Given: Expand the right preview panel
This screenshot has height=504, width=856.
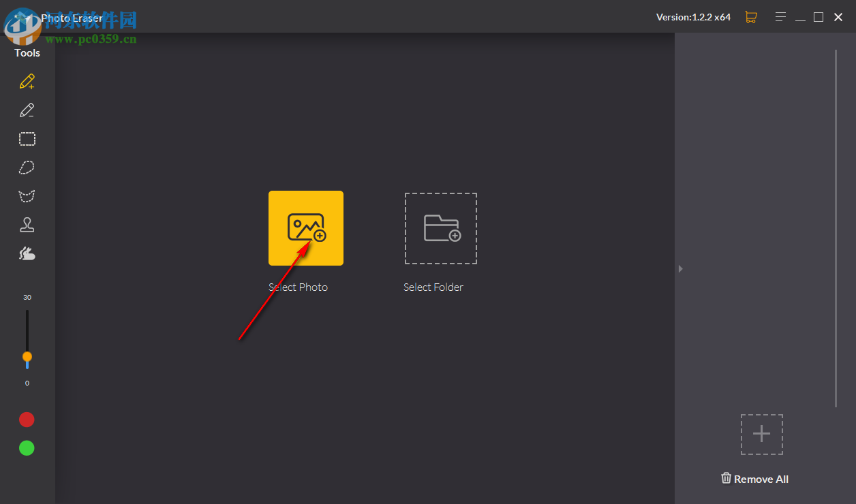Looking at the screenshot, I should click(x=679, y=268).
